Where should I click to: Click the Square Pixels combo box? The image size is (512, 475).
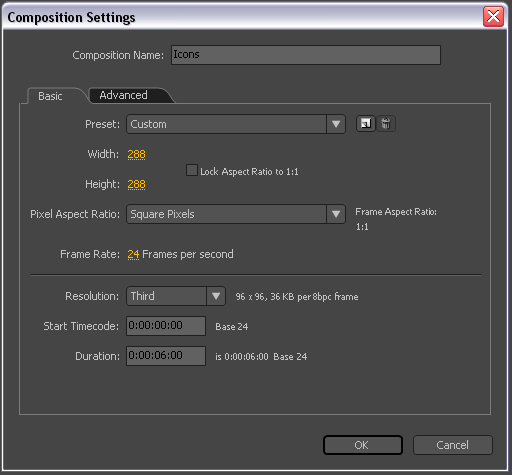236,214
